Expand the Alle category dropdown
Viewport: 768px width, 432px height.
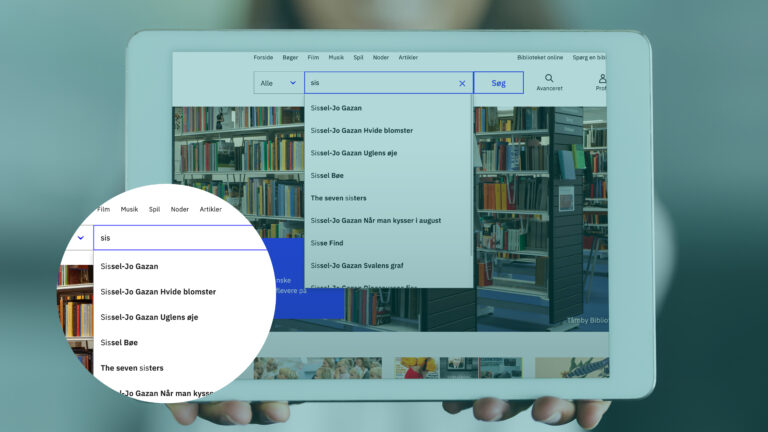click(278, 84)
